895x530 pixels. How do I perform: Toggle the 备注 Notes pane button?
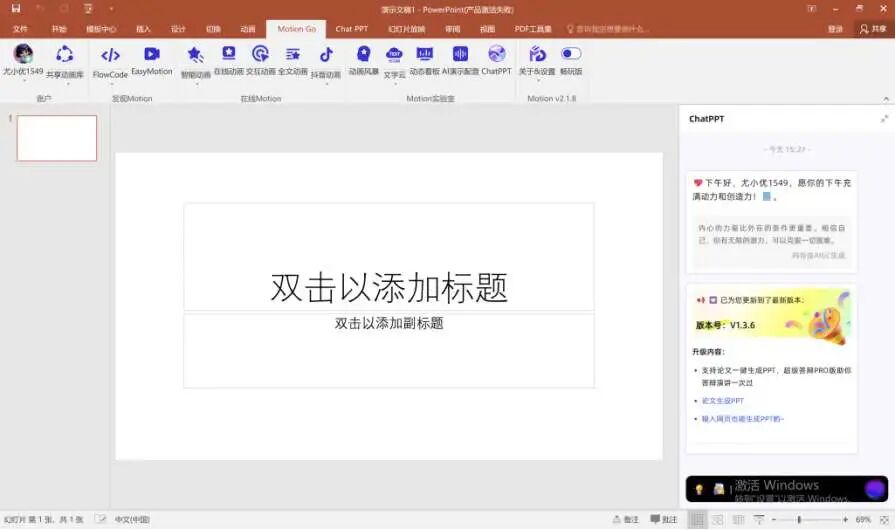click(626, 519)
